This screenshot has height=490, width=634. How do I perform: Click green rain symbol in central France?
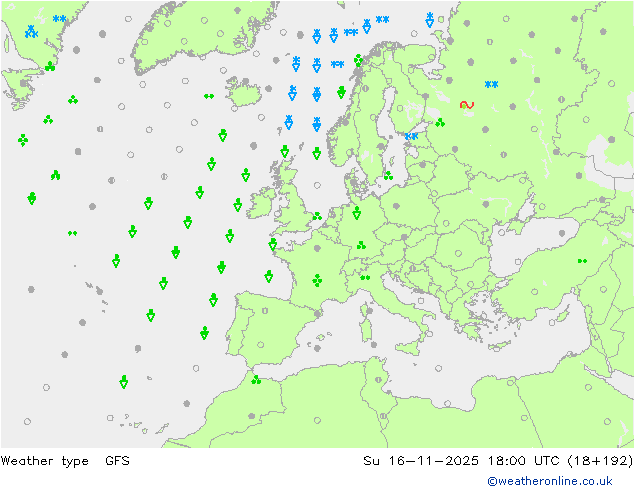317,280
